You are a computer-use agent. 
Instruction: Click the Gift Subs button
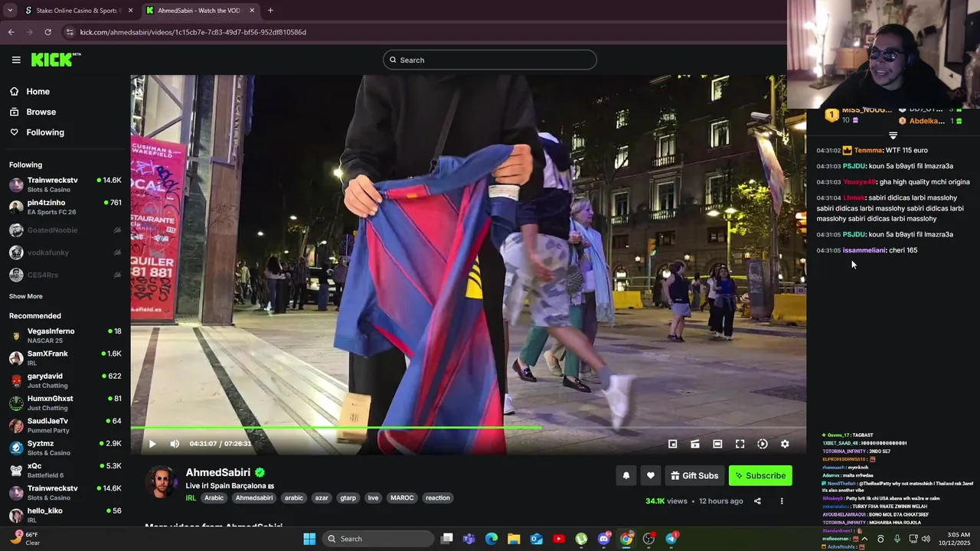pyautogui.click(x=694, y=475)
